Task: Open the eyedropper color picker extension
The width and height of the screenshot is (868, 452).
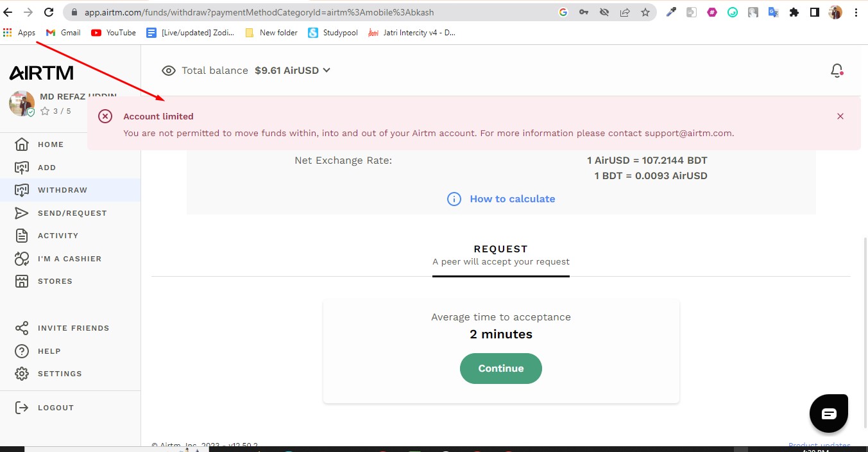Action: [x=671, y=12]
